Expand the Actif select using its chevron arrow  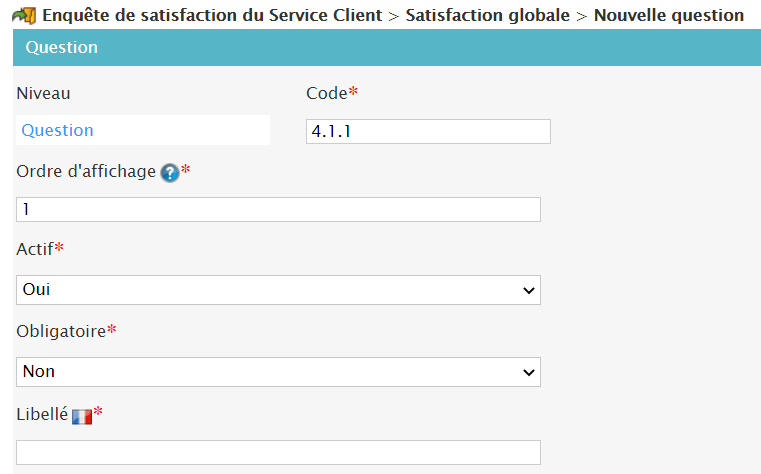point(528,290)
